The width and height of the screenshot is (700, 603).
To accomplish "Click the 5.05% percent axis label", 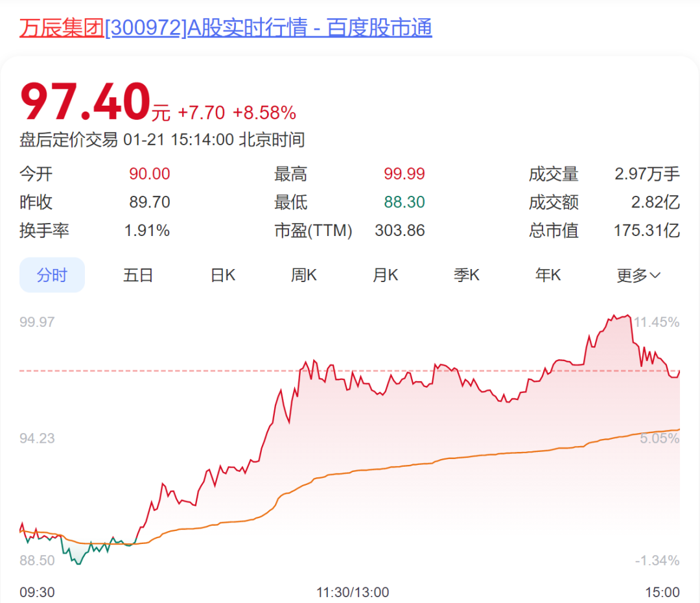I will pos(659,438).
